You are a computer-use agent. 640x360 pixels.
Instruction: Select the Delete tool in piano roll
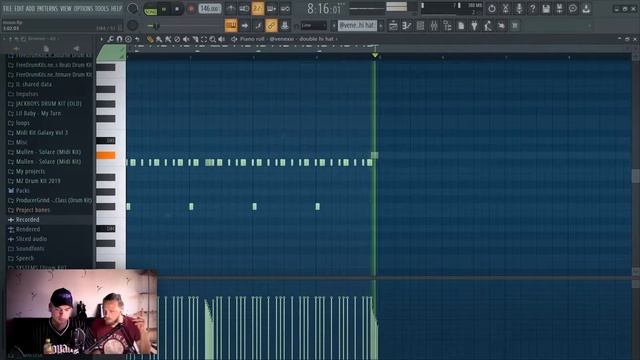click(177, 39)
